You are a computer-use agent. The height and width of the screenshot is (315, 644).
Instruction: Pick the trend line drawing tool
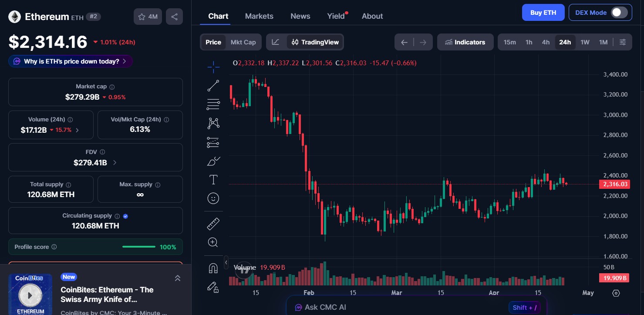(213, 85)
